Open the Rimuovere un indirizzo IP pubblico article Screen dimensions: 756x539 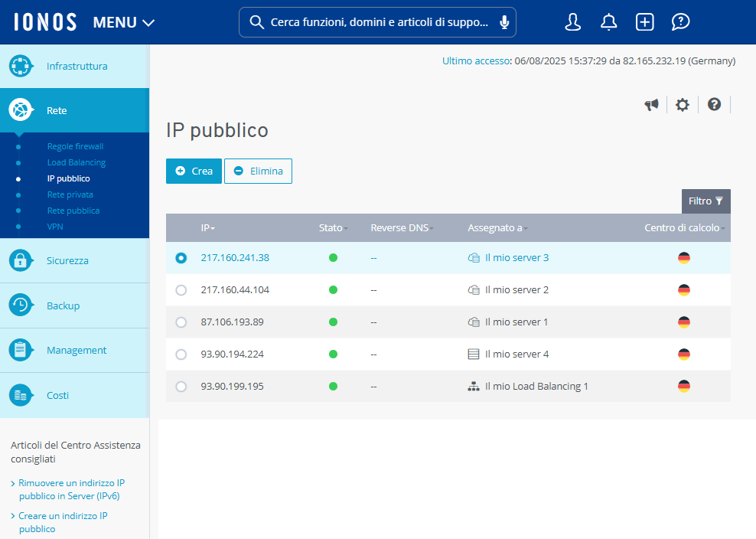(71, 489)
